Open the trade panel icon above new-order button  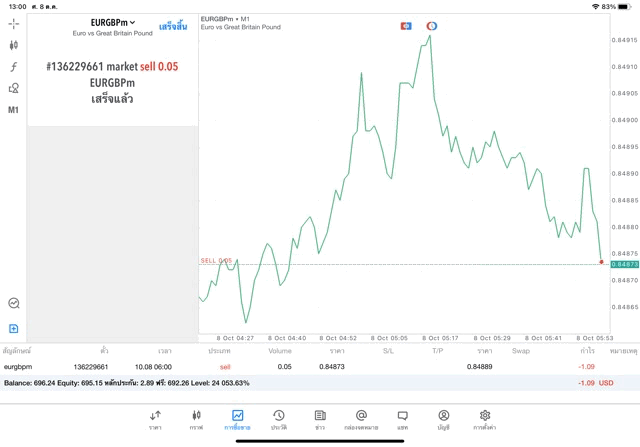[14, 303]
